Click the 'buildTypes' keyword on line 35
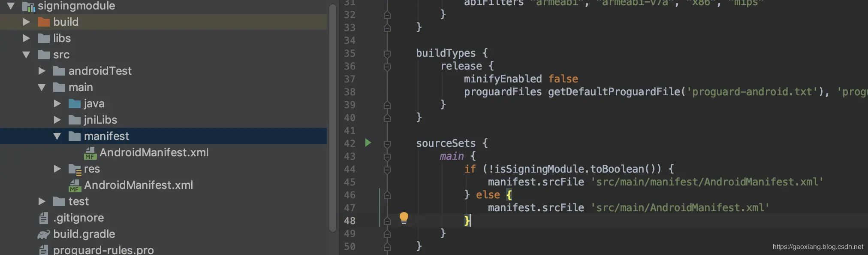868x255 pixels. pyautogui.click(x=446, y=53)
